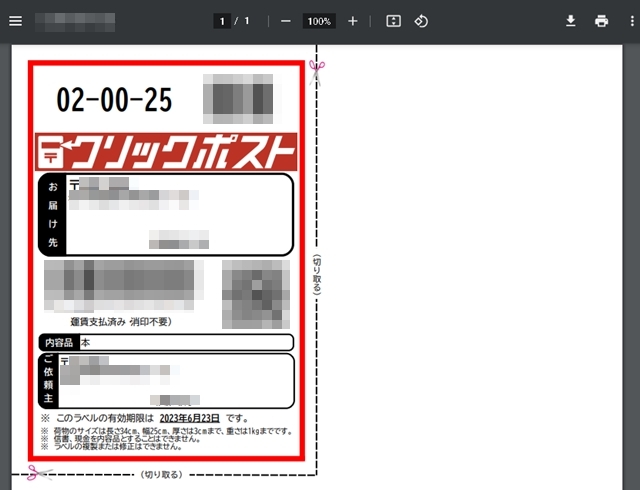
Task: Click the 02-00-25 code text
Action: tap(114, 100)
